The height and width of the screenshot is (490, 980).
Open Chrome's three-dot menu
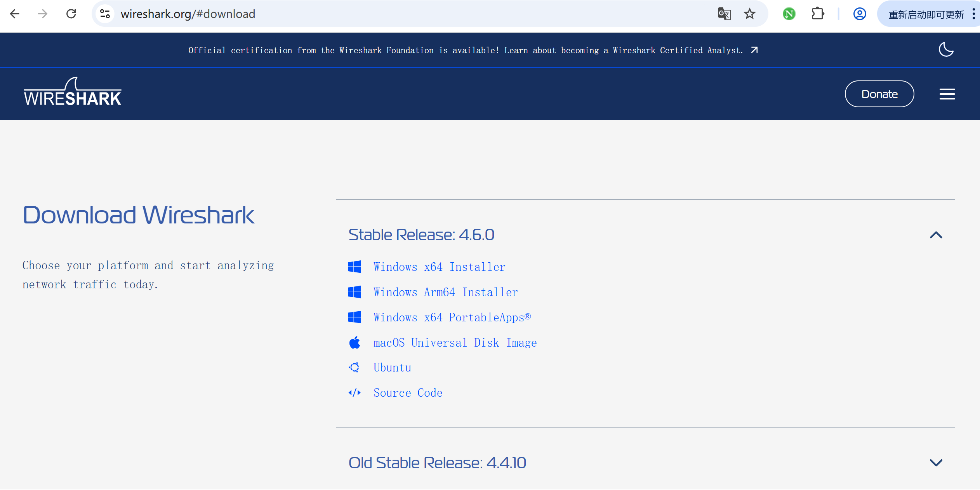974,14
